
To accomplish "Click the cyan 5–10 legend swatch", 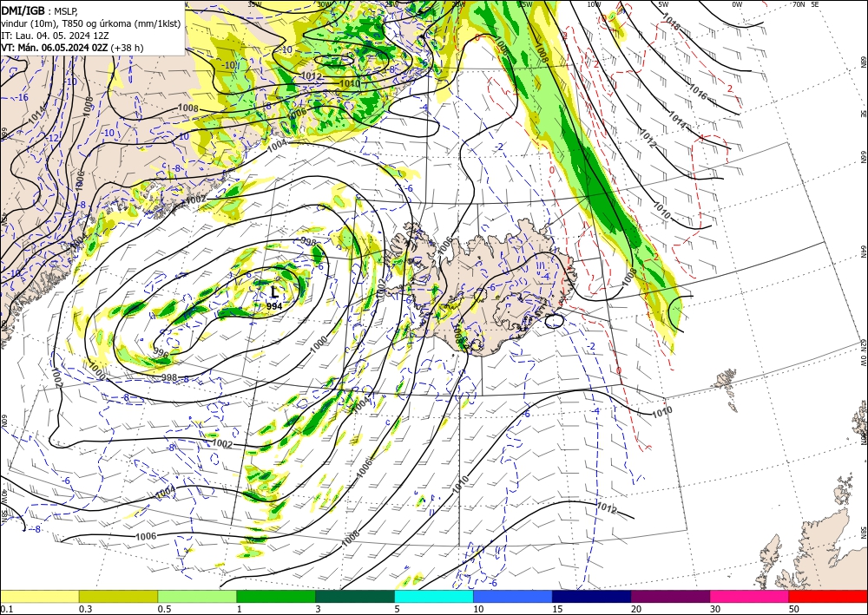I will coord(434,596).
